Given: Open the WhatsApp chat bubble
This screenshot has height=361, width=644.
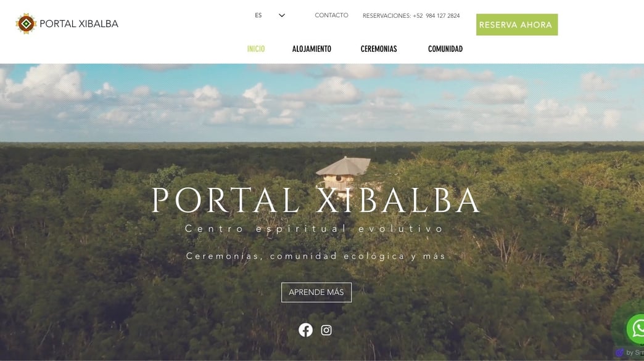Looking at the screenshot, I should pyautogui.click(x=637, y=328).
